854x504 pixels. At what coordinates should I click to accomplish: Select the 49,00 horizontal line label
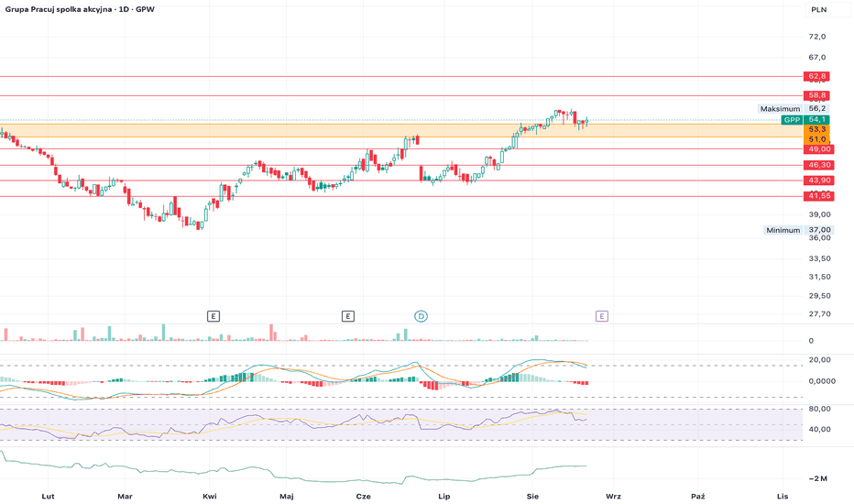coord(818,148)
